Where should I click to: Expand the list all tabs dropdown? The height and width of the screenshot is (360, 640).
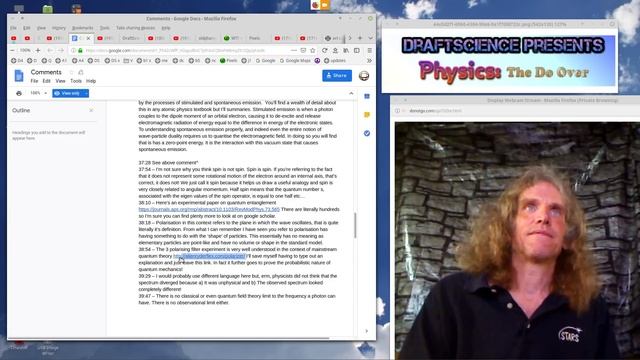[x=370, y=38]
